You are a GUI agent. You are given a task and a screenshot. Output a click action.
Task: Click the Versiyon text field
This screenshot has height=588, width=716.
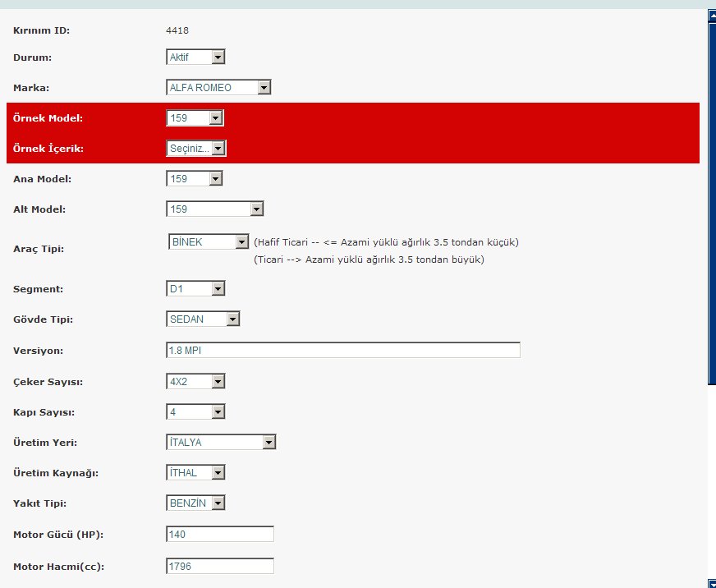[x=343, y=351]
